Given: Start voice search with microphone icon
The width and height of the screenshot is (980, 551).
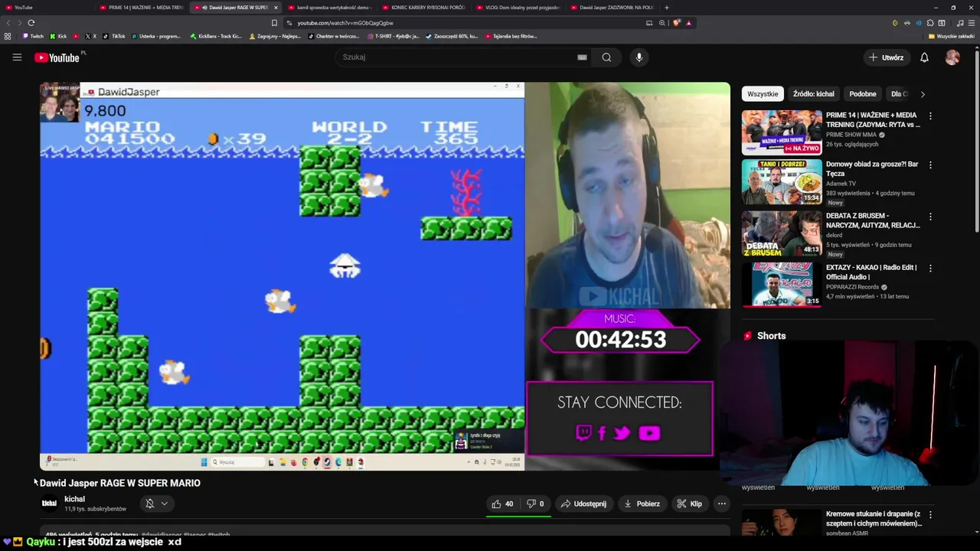Looking at the screenshot, I should 639,57.
